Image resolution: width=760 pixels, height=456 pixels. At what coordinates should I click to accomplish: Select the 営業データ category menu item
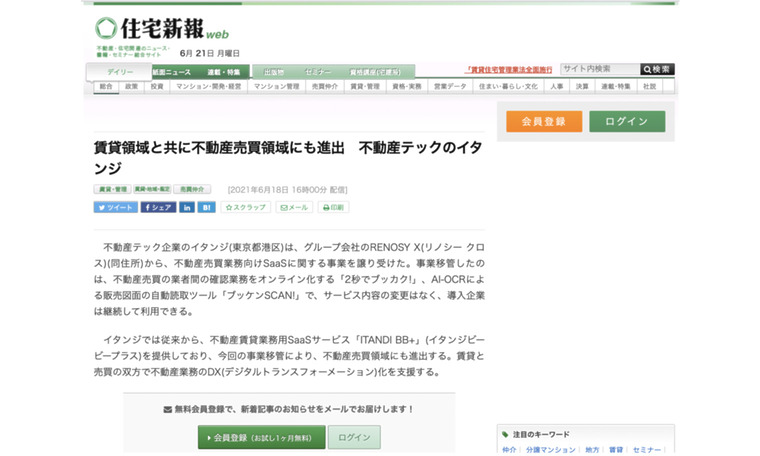(450, 87)
